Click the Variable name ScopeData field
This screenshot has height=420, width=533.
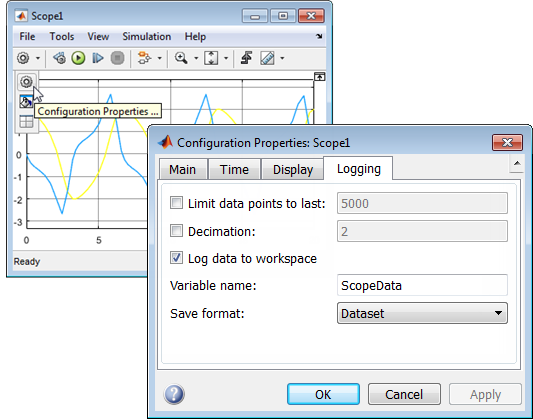tap(422, 285)
